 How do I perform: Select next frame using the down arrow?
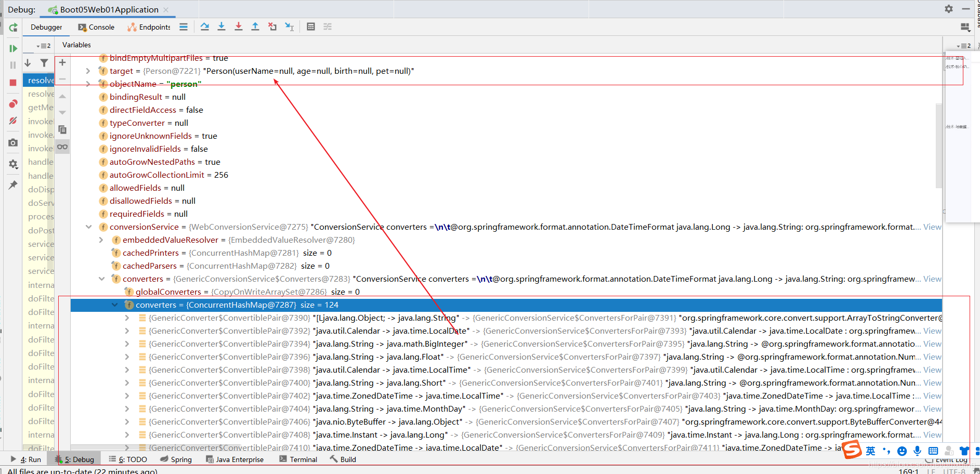[x=28, y=63]
